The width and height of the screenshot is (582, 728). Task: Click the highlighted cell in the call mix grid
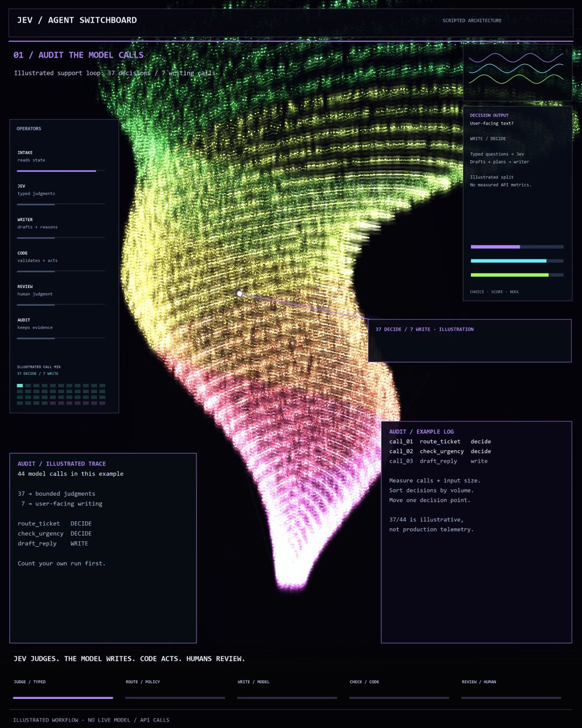coord(20,385)
